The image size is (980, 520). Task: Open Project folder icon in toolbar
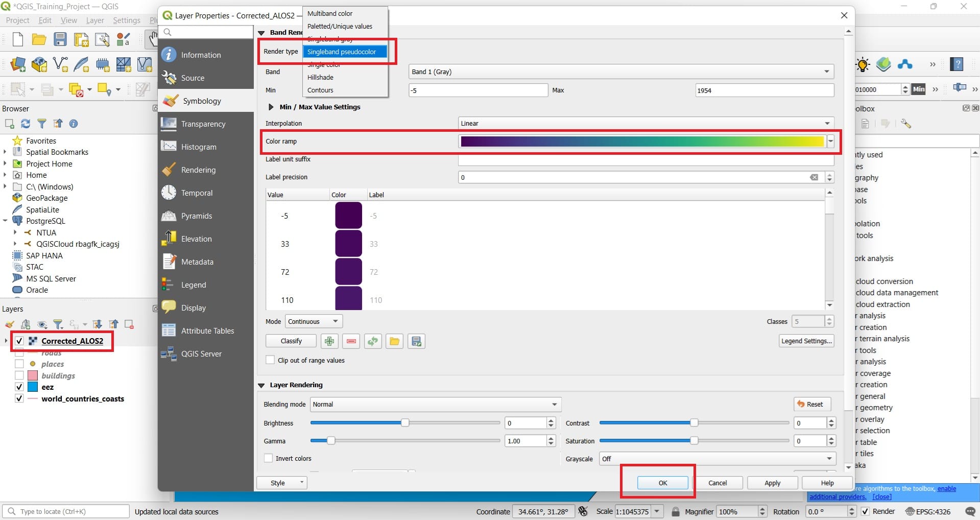point(39,39)
